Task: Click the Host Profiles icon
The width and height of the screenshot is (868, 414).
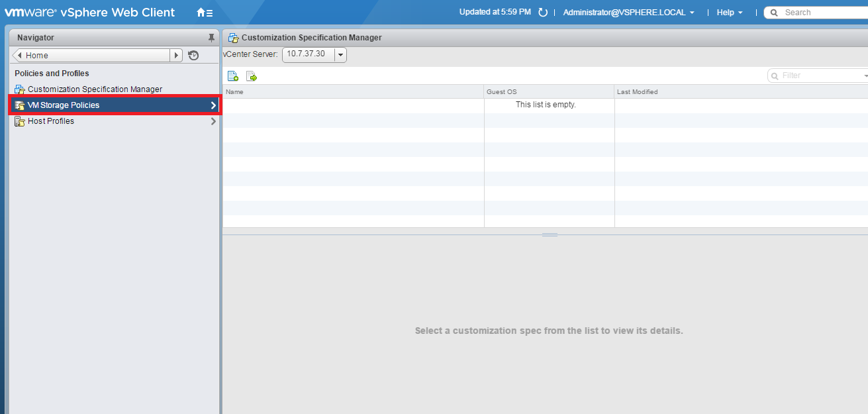Action: tap(20, 121)
